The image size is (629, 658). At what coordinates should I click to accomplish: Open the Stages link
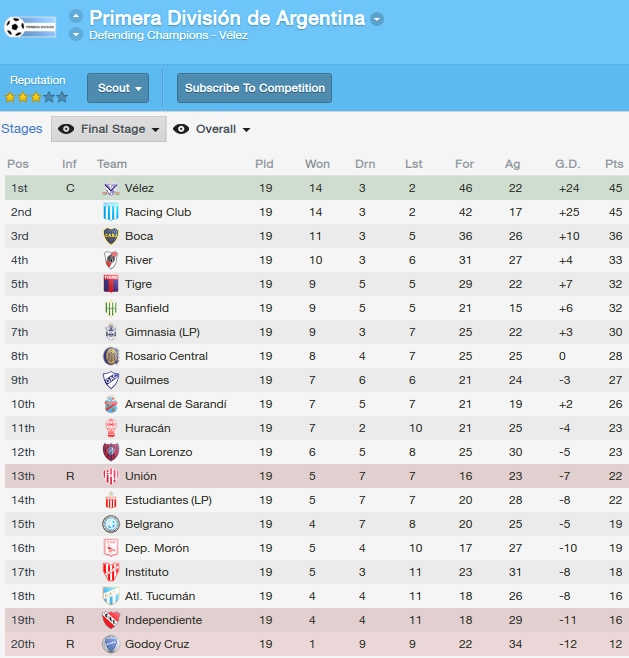click(22, 128)
